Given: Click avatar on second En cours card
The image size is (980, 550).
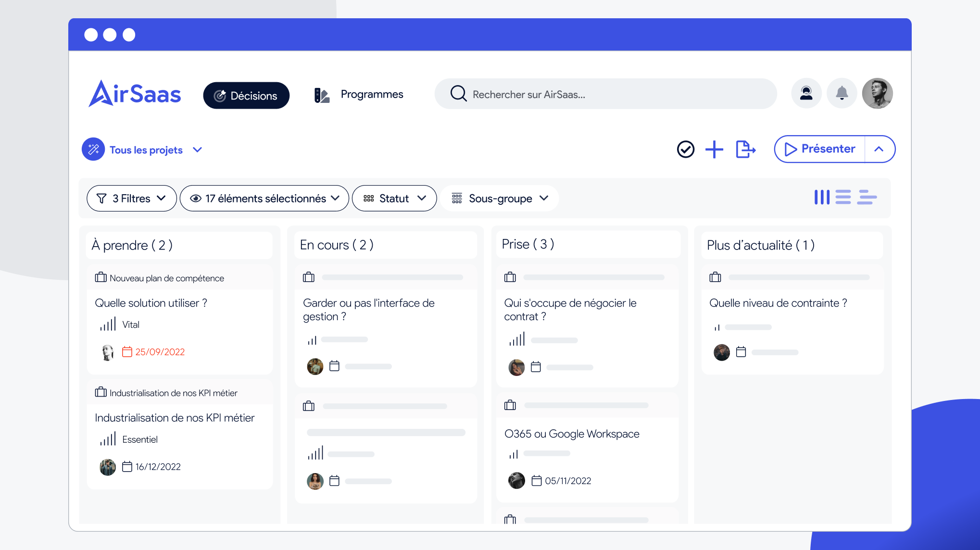Looking at the screenshot, I should pos(315,481).
